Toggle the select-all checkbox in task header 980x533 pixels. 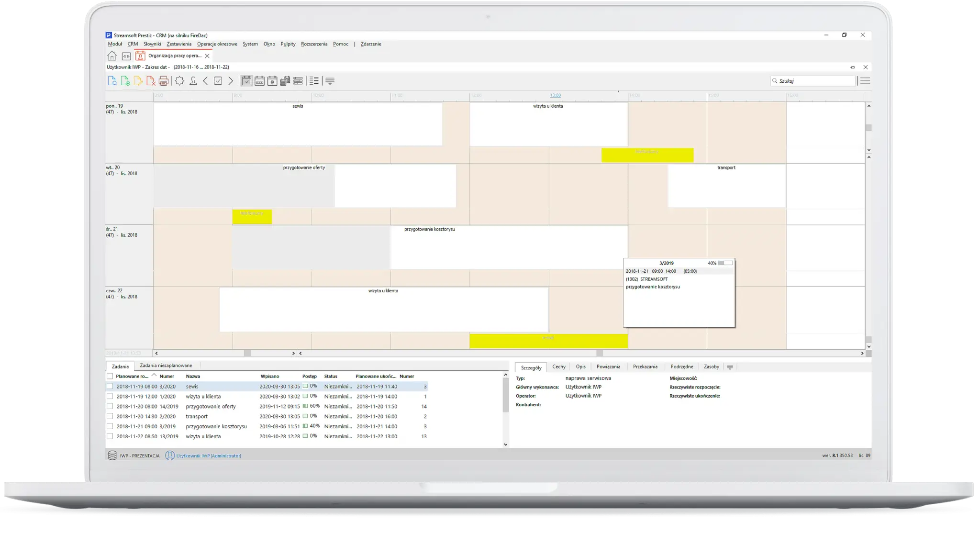click(110, 376)
